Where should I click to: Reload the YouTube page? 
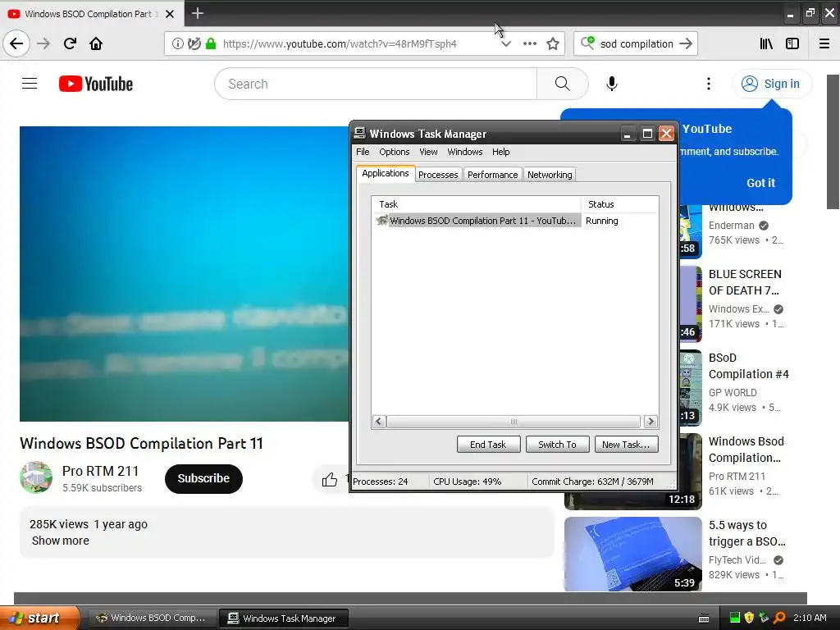(x=71, y=43)
